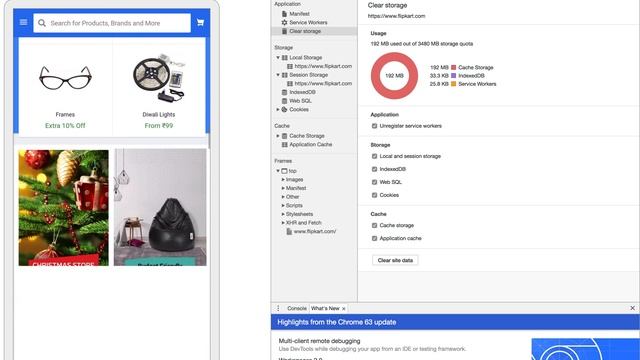Click the LED strip lights product image
Viewport: 640px width, 360px height.
[159, 77]
